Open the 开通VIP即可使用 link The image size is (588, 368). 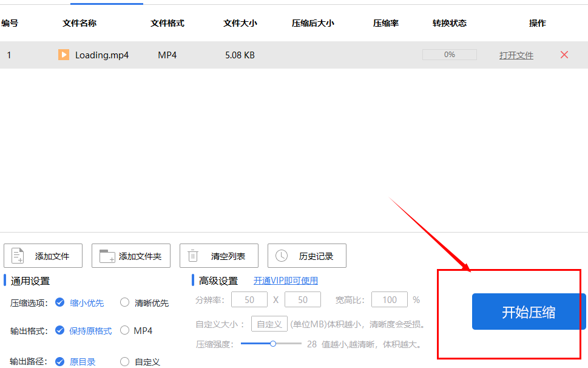pyautogui.click(x=286, y=281)
